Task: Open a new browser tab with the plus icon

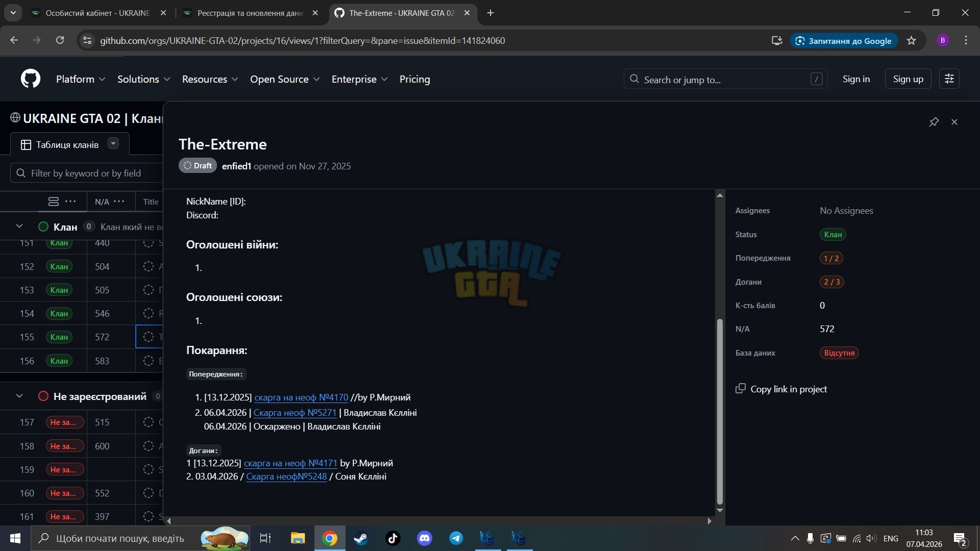Action: (x=491, y=13)
